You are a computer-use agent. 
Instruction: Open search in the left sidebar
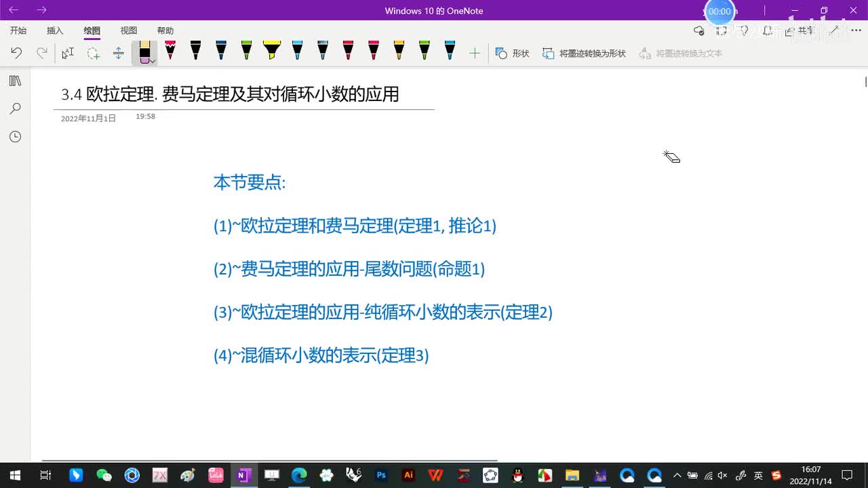click(x=15, y=108)
